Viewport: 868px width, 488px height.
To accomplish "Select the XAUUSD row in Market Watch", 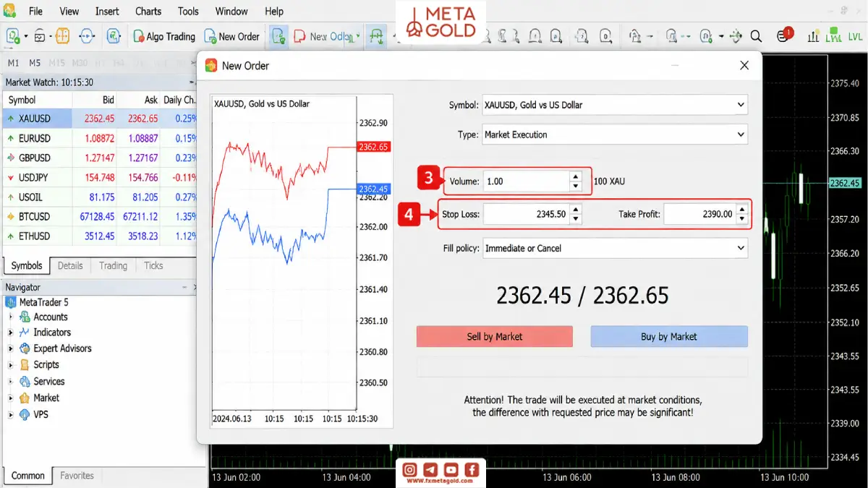I will [x=99, y=119].
